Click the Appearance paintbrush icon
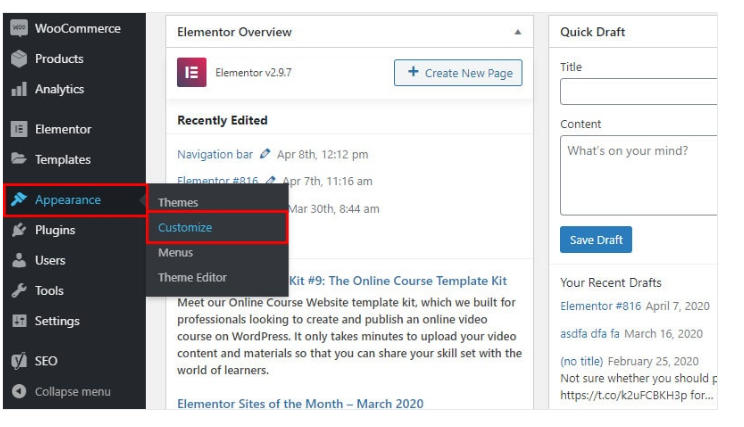The width and height of the screenshot is (744, 427). [19, 199]
